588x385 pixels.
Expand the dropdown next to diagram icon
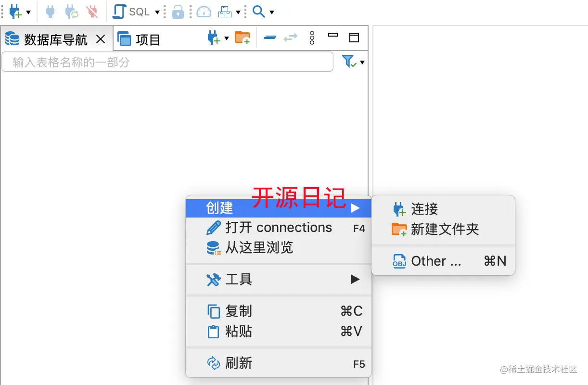click(238, 12)
